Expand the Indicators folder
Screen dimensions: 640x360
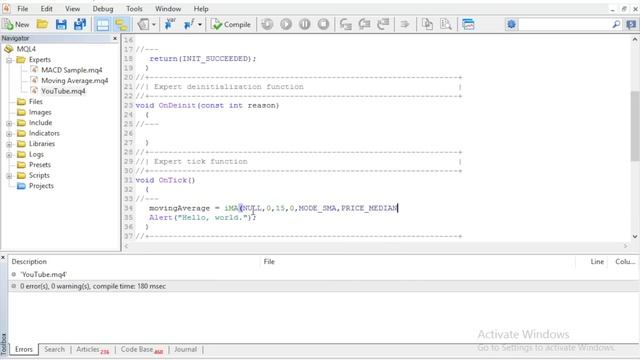(9, 134)
